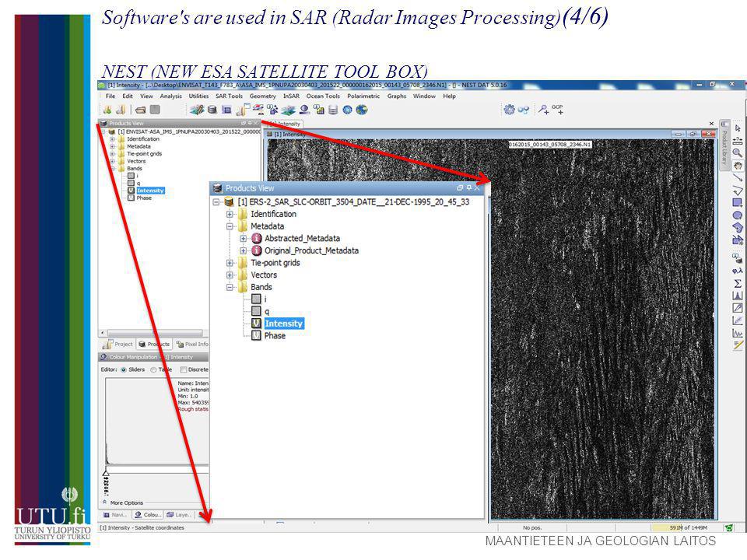Expand Abstracted_Metadata node
Screen dimensions: 747x560
(244, 238)
